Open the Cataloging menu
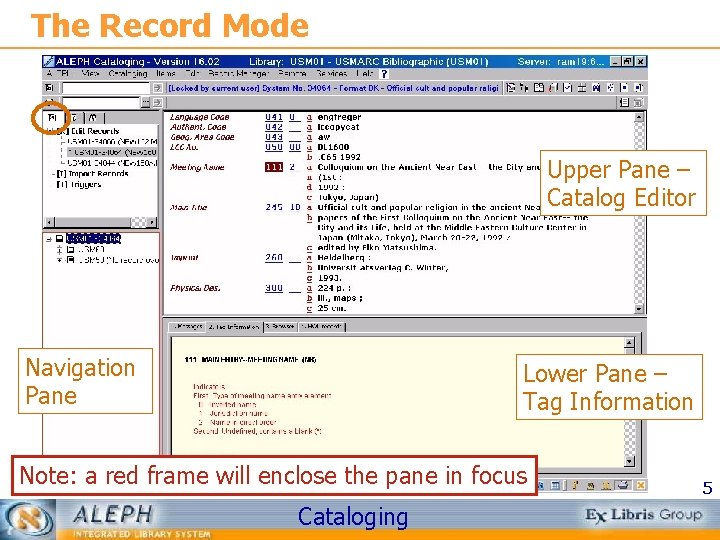 128,73
